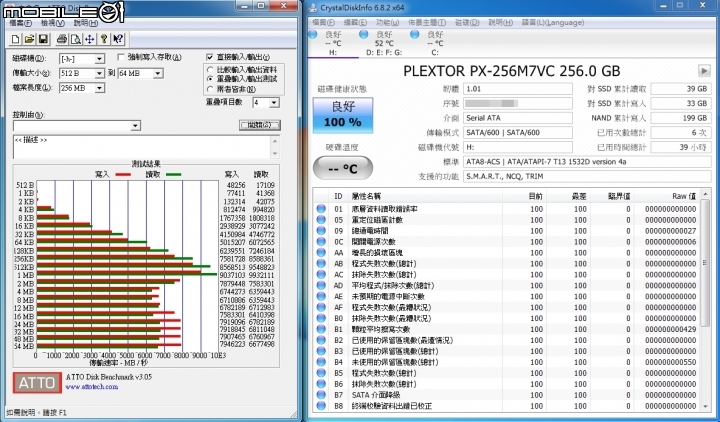
Task: Click the next-disk arrow beside PLEXTOR title
Action: coord(704,71)
